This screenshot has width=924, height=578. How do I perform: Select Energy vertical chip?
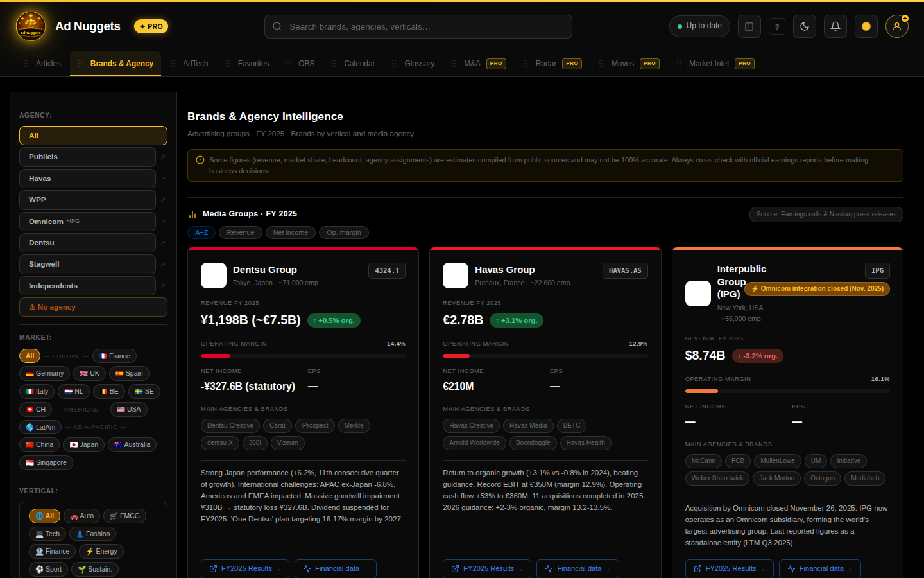coord(101,551)
